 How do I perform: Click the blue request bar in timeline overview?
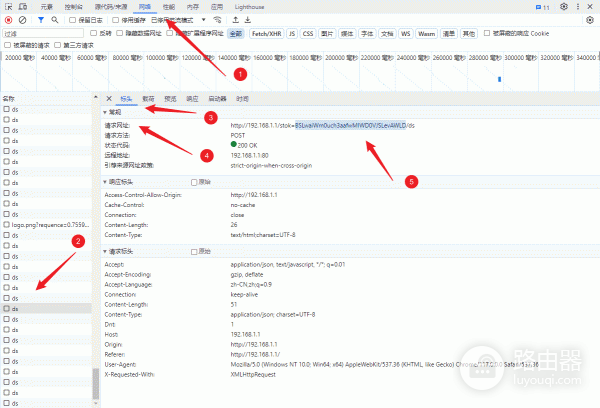(499, 79)
